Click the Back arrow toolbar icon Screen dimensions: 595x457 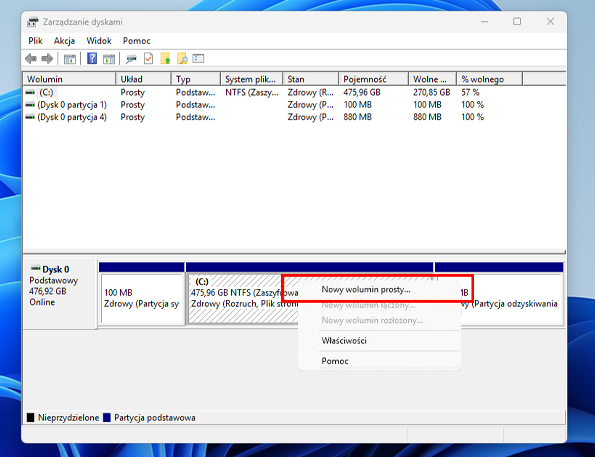coord(31,59)
